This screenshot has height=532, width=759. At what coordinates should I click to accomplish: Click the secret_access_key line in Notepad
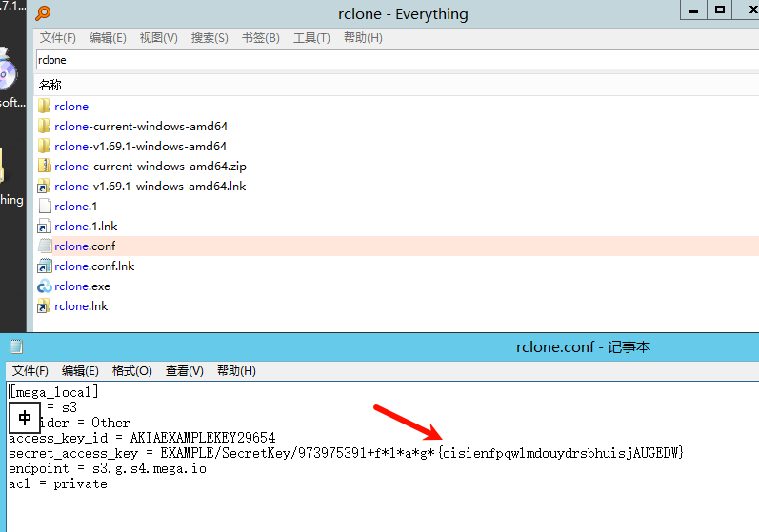click(x=286, y=453)
